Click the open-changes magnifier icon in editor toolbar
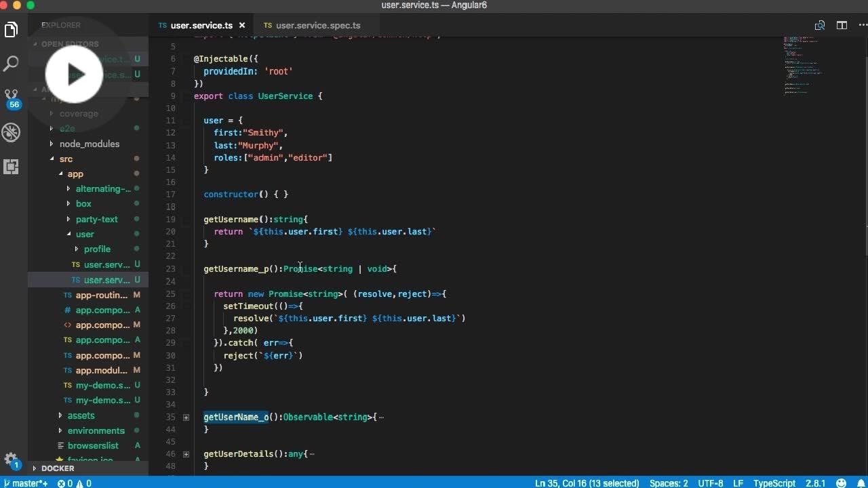This screenshot has height=488, width=868. point(820,26)
